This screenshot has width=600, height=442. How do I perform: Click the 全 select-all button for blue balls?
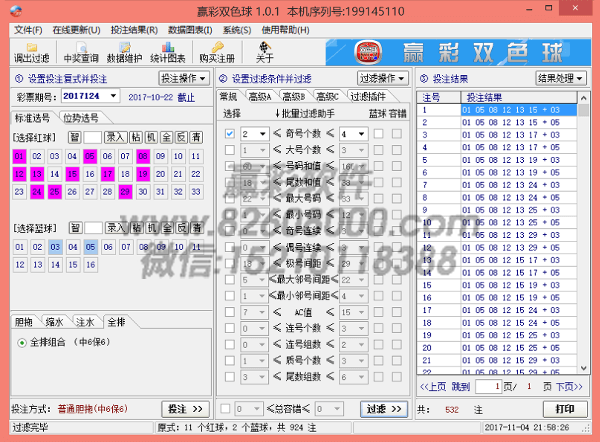pyautogui.click(x=167, y=228)
